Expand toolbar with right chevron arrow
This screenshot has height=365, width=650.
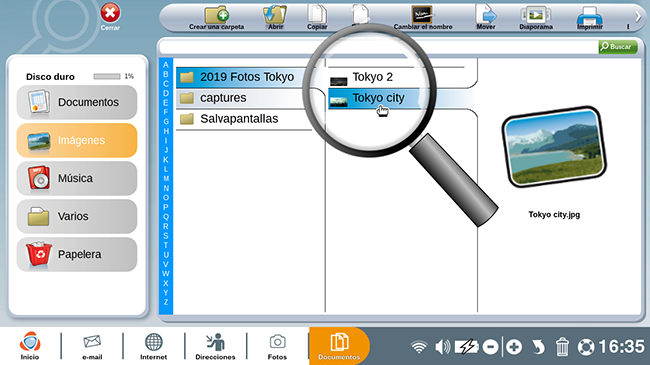tap(638, 17)
